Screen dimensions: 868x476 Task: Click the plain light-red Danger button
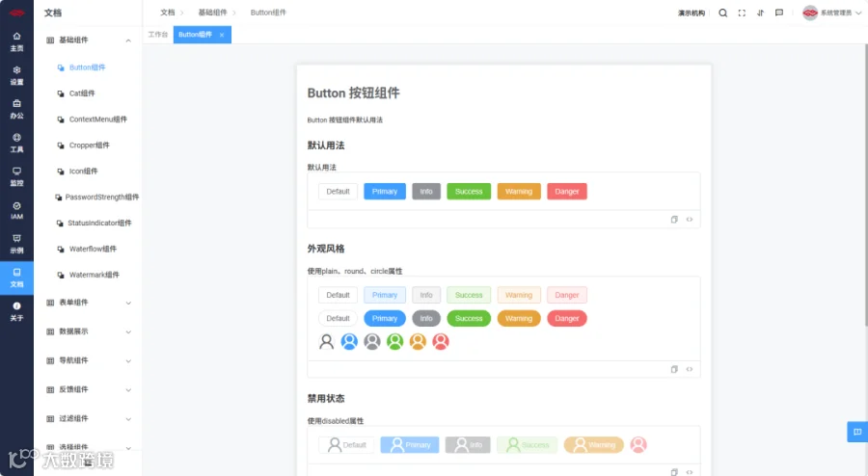tap(567, 295)
